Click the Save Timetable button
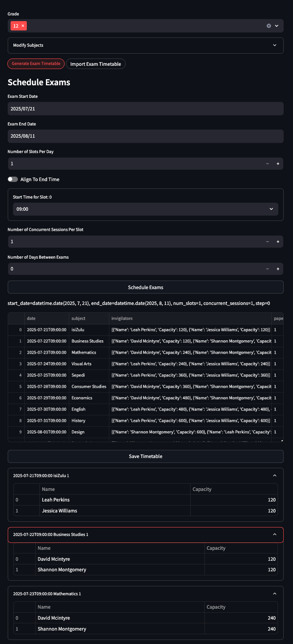Screen dimensions: 293x644 (145, 456)
